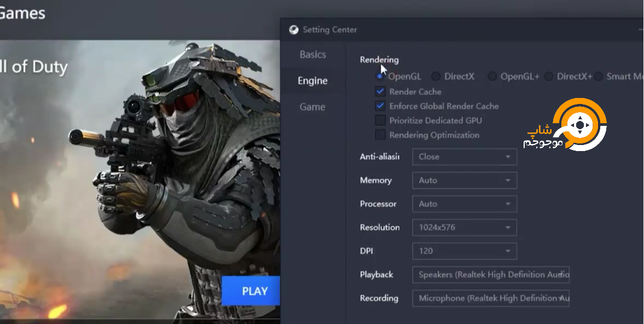
Task: Choose the OpenGL+ rendering mode
Action: tap(492, 77)
